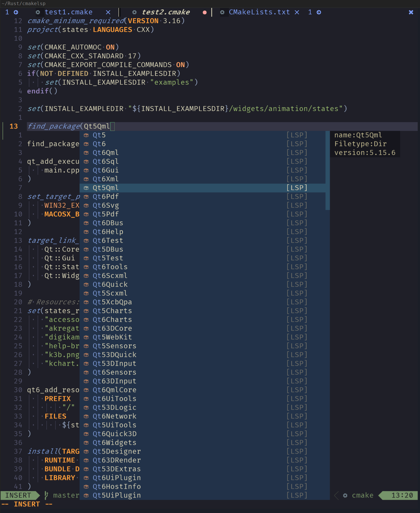
Task: Click the package icon beside Qt6Scxml
Action: coord(86,276)
